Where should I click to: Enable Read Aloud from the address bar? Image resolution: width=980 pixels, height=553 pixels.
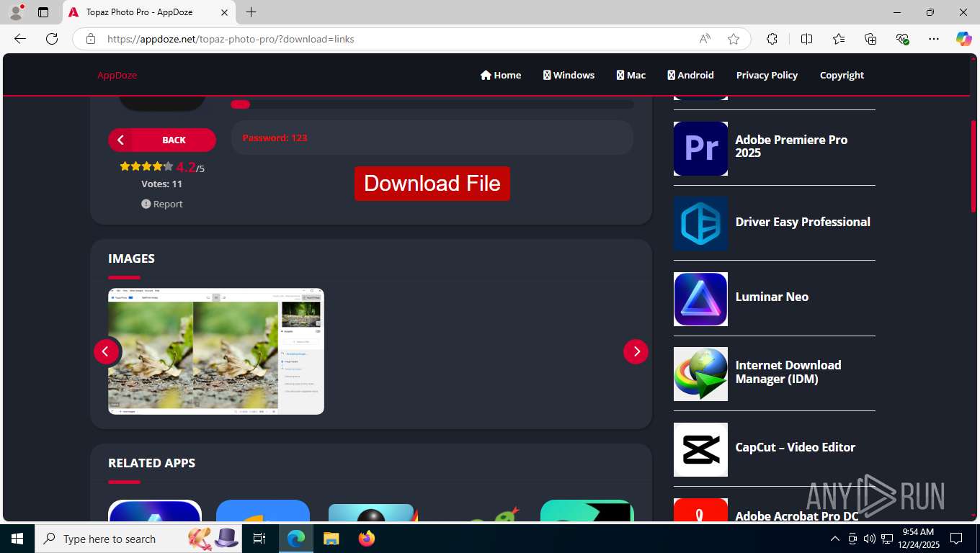pyautogui.click(x=705, y=39)
